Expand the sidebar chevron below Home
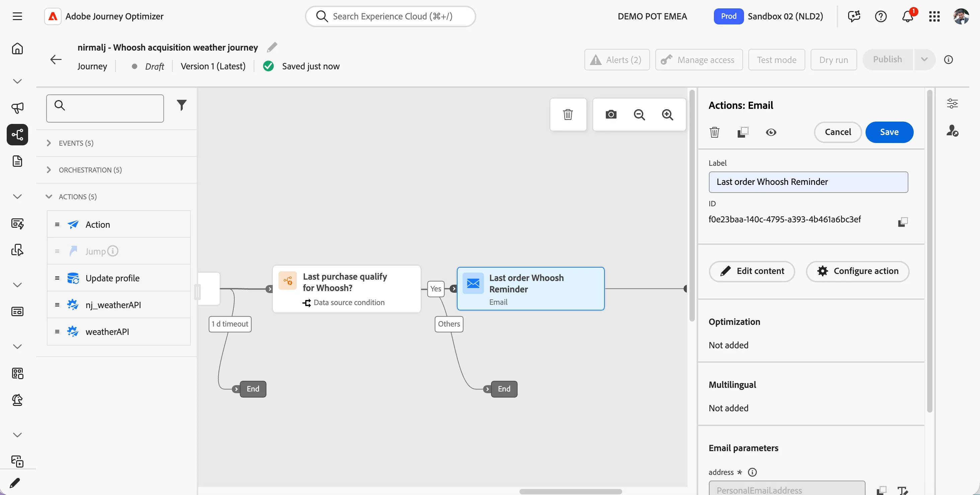The width and height of the screenshot is (980, 495). pos(17,81)
